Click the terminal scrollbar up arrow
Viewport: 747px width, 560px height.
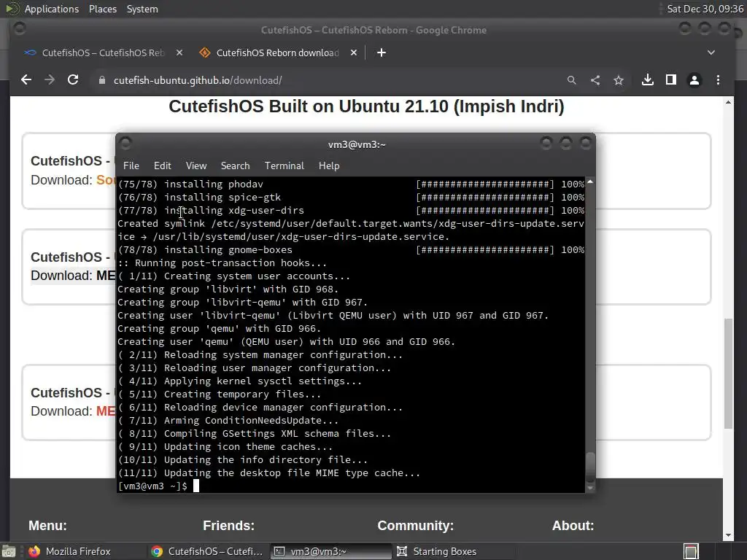click(590, 182)
